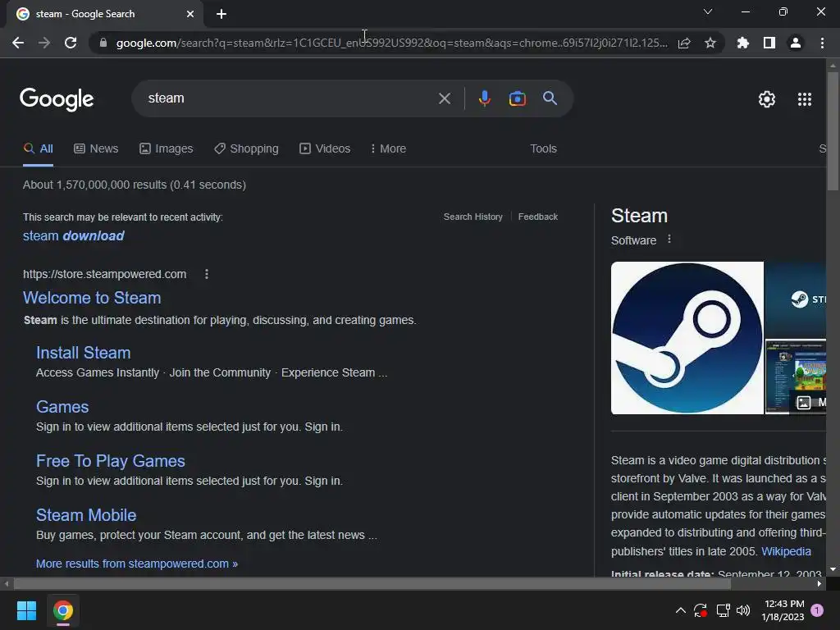
Task: Open the Games sitelink
Action: [x=62, y=407]
